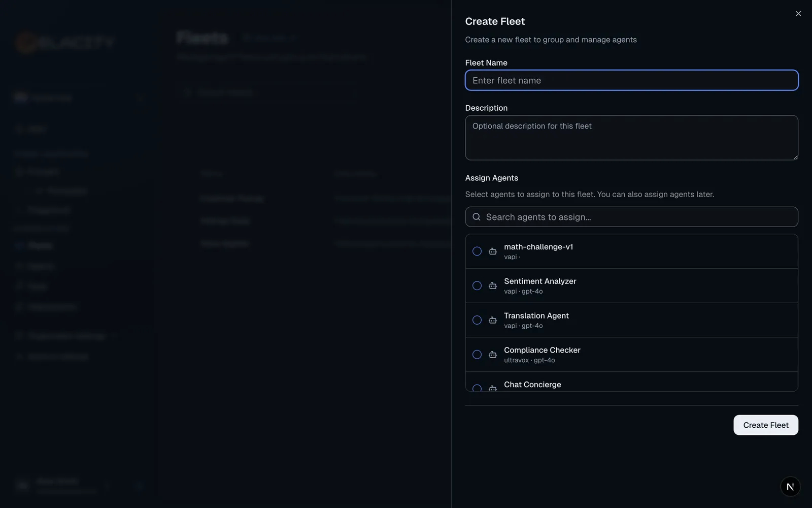
Task: Click the Translation Agent name text
Action: 536,316
